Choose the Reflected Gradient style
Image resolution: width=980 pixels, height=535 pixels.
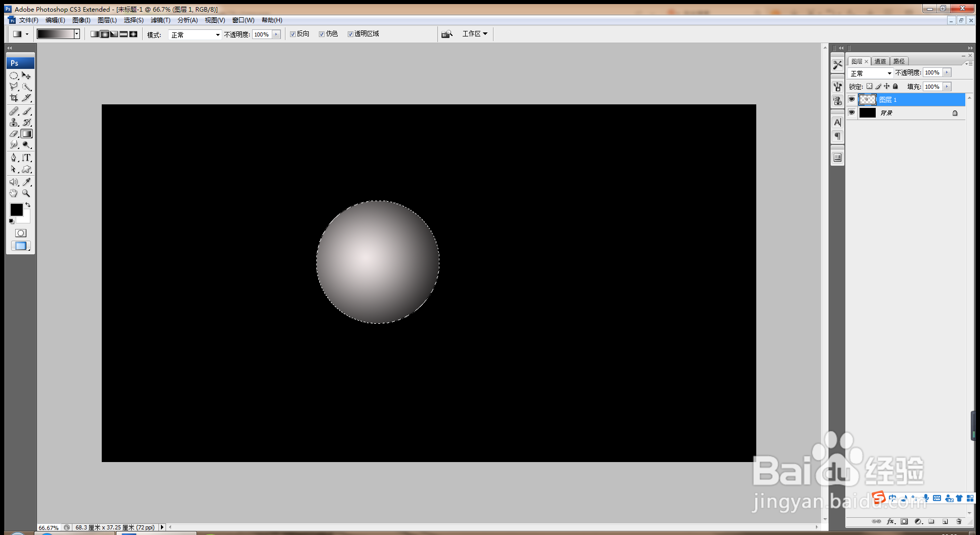[x=124, y=34]
